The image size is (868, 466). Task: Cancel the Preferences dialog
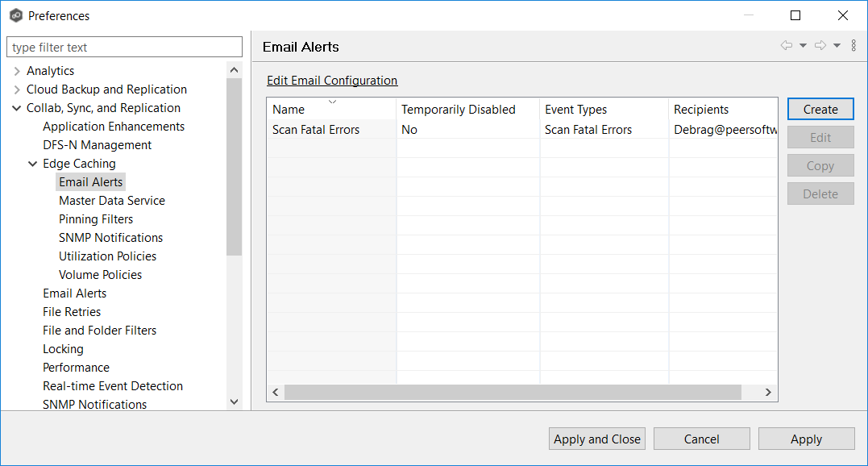701,439
